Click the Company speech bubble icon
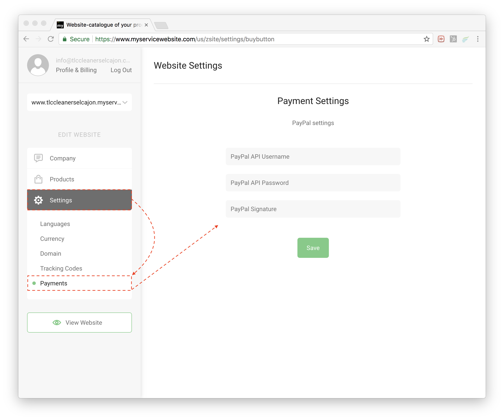This screenshot has height=420, width=504. [x=38, y=158]
